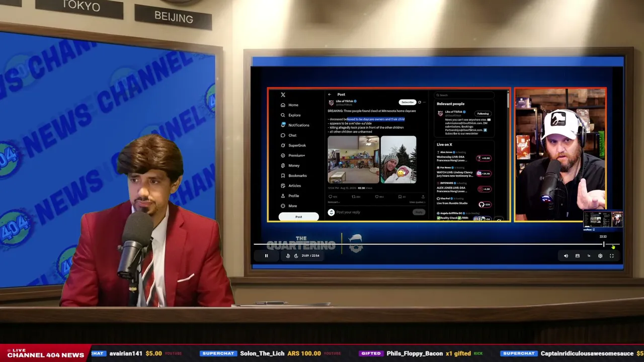Viewport: 644px width, 362px height.
Task: Click the 'BREAKING: Three people found dead' post text
Action: [372, 111]
